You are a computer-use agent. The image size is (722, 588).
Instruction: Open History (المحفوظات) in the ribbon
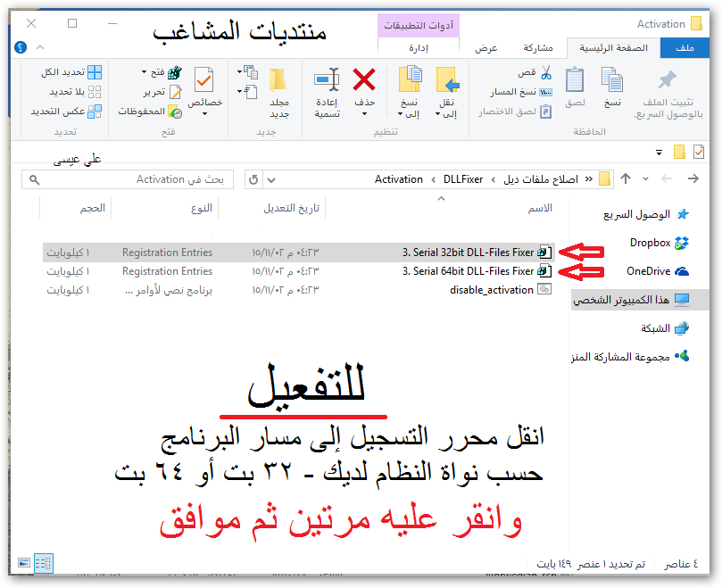coord(150,112)
